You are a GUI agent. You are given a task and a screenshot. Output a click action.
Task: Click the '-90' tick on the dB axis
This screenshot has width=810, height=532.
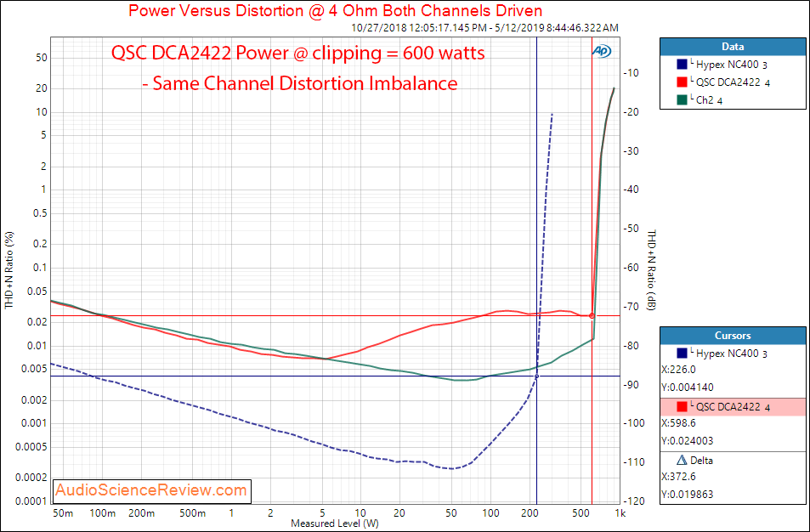[x=632, y=385]
